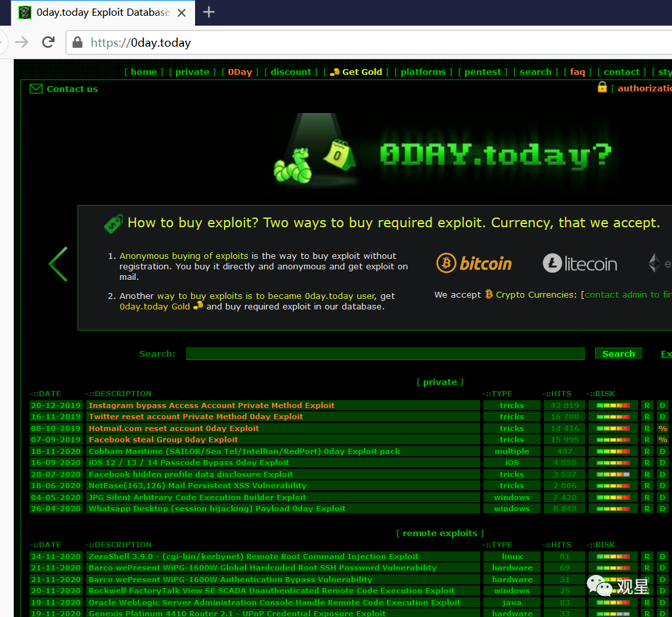The height and width of the screenshot is (617, 672).
Task: Click the Contact us envelope icon
Action: click(36, 89)
